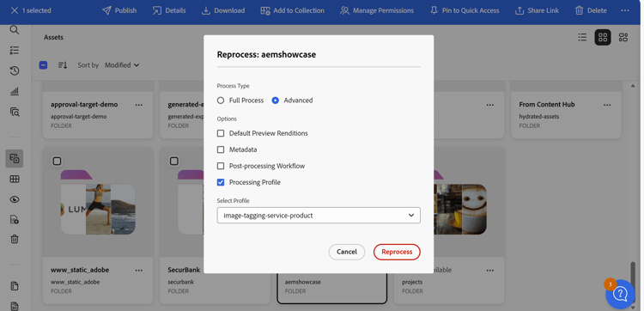Click Cancel in the Reprocess dialog
The height and width of the screenshot is (311, 644).
[347, 252]
